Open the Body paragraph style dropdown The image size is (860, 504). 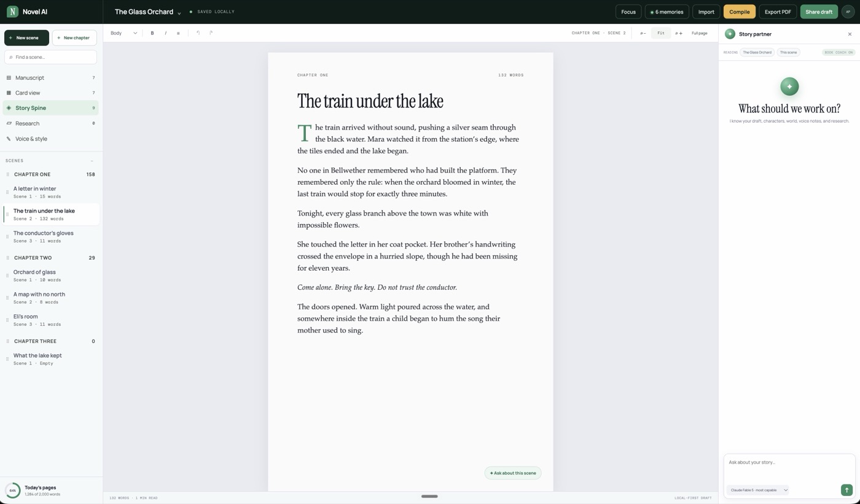(x=123, y=33)
